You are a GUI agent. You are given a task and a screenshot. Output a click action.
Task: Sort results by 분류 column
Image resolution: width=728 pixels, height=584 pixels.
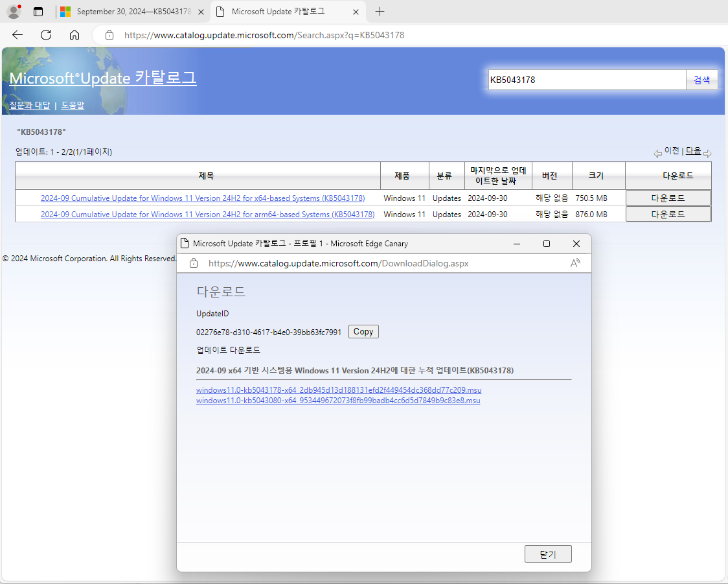pyautogui.click(x=444, y=176)
